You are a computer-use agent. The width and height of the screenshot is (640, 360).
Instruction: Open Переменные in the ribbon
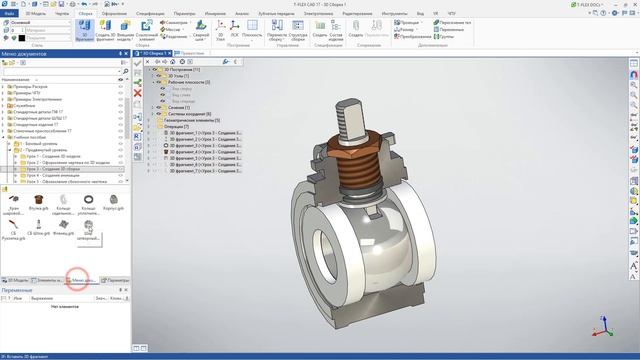[x=449, y=29]
